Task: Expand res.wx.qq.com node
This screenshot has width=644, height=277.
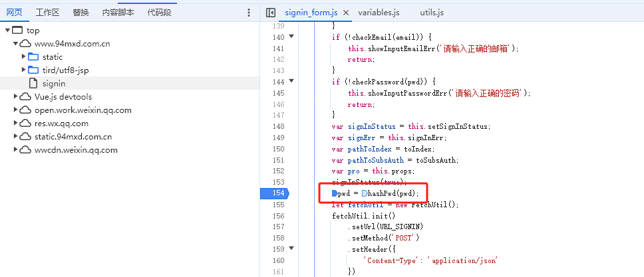Action: tap(15, 123)
